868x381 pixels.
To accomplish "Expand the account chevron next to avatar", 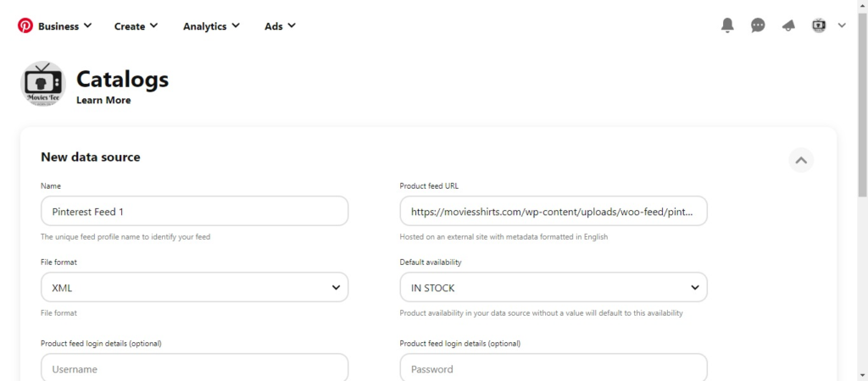I will (x=842, y=25).
